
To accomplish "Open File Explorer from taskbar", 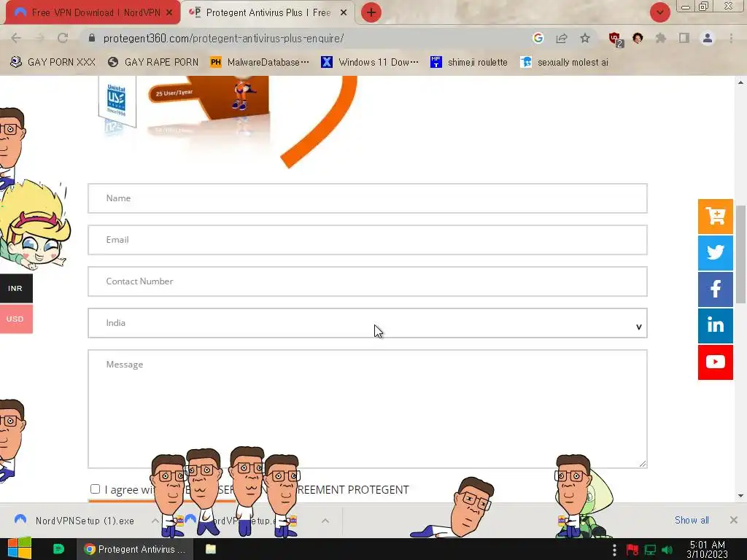I will coord(211,549).
